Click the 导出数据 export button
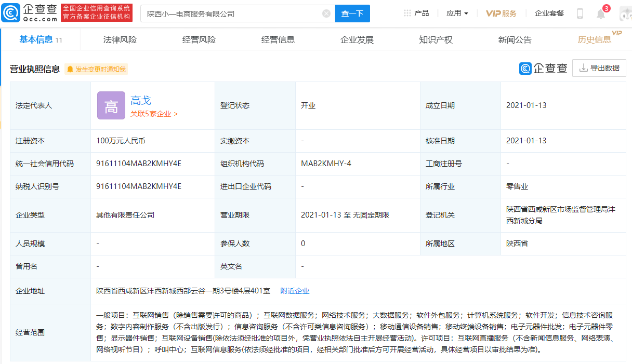 599,68
